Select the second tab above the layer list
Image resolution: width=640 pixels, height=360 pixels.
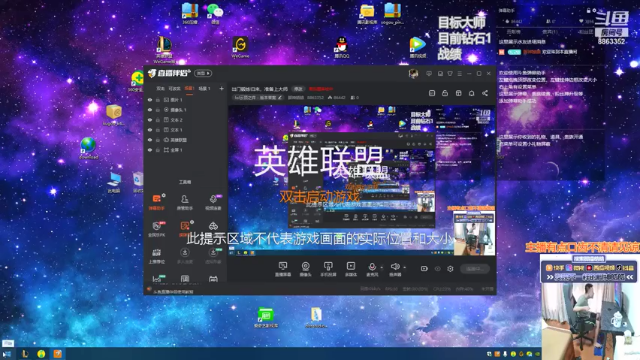pos(174,88)
